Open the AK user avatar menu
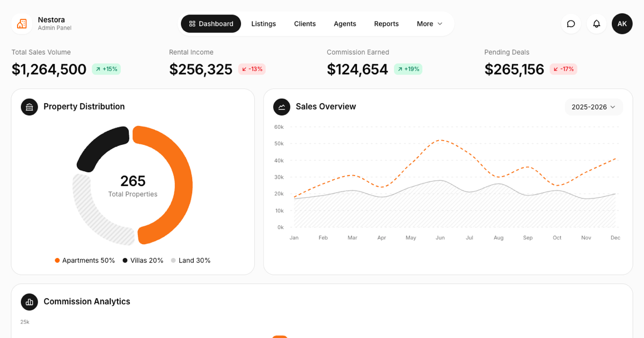 [622, 24]
